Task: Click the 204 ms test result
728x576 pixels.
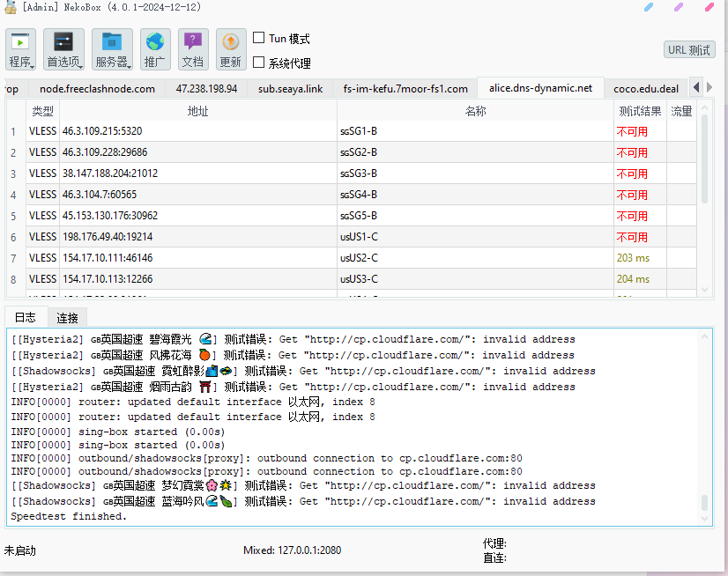Action: click(633, 279)
